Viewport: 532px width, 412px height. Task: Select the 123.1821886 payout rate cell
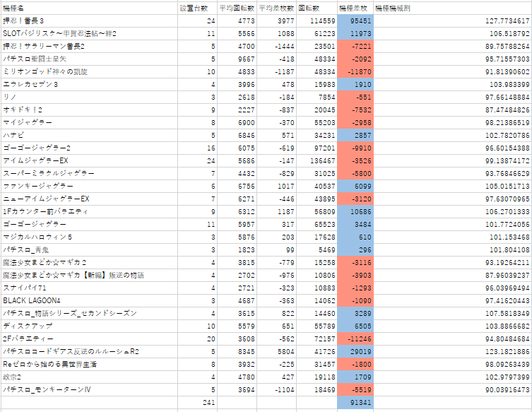[453, 352]
